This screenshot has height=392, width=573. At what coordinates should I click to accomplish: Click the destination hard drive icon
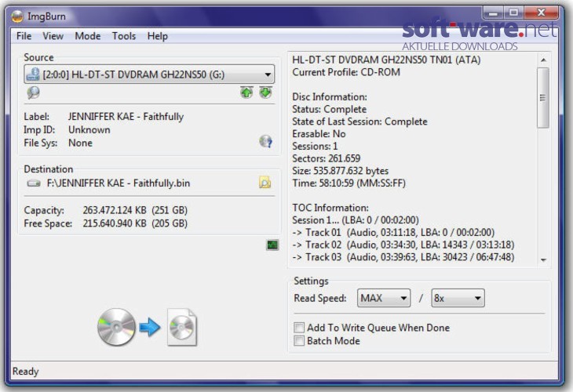[34, 183]
